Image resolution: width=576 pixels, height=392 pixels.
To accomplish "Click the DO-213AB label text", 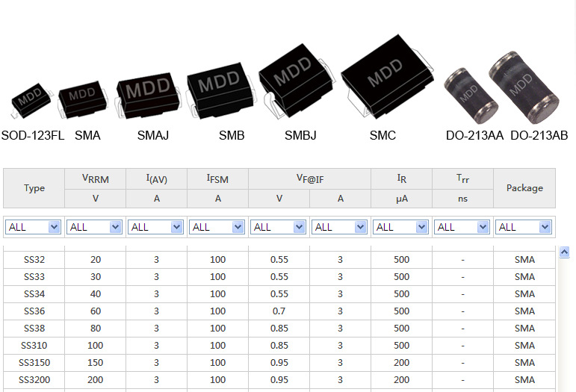I will 539,135.
